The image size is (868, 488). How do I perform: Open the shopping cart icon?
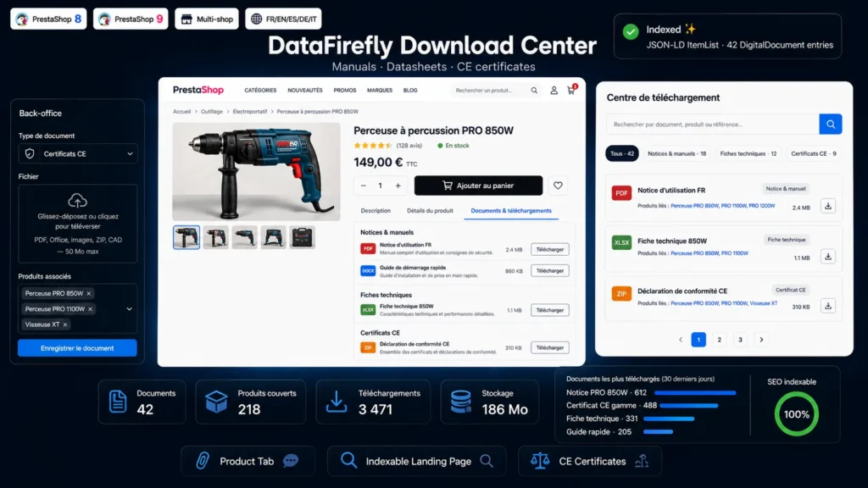[x=571, y=90]
